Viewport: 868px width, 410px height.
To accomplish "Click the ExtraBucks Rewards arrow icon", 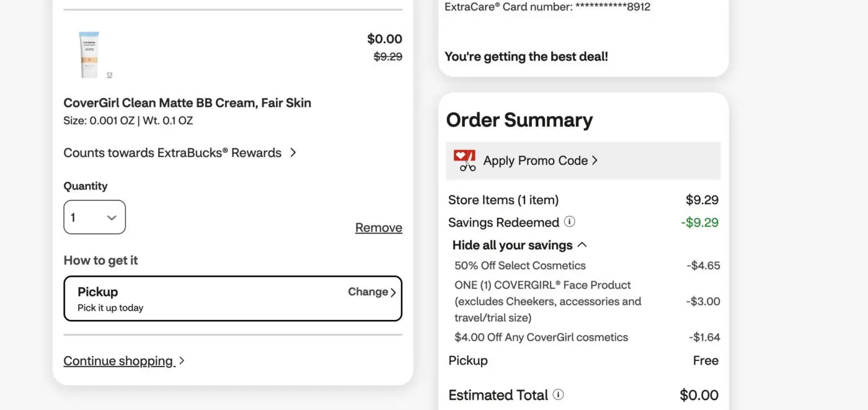I will click(x=293, y=151).
